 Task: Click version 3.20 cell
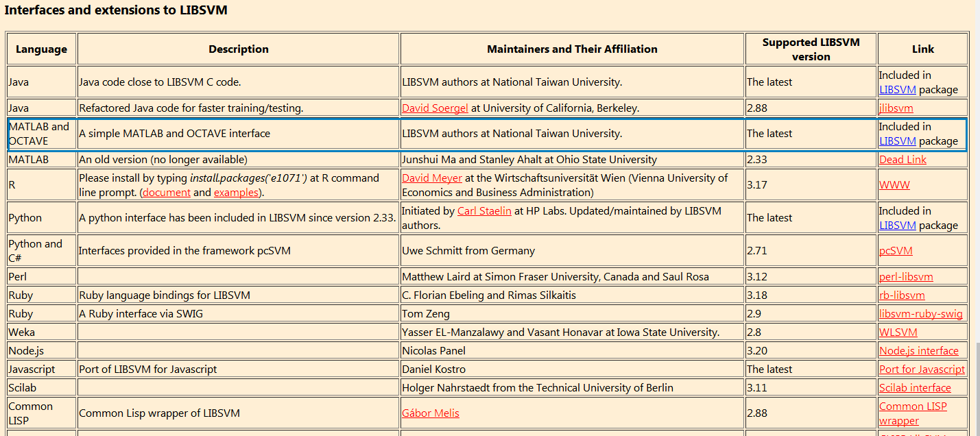[811, 350]
